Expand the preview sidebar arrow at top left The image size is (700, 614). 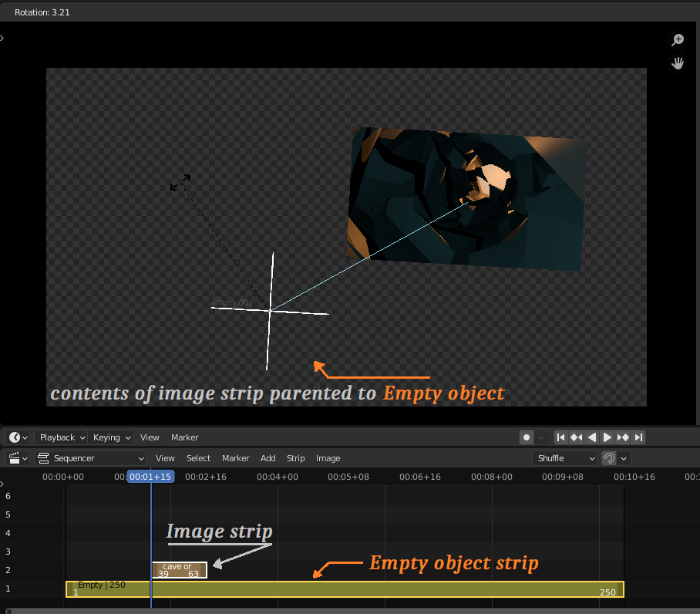[x=2, y=39]
